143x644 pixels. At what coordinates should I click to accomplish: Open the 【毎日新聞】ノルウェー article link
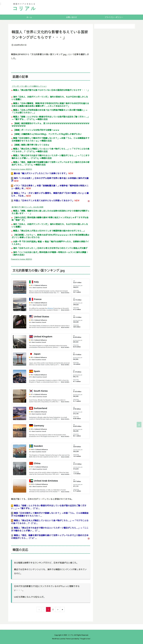point(50,236)
